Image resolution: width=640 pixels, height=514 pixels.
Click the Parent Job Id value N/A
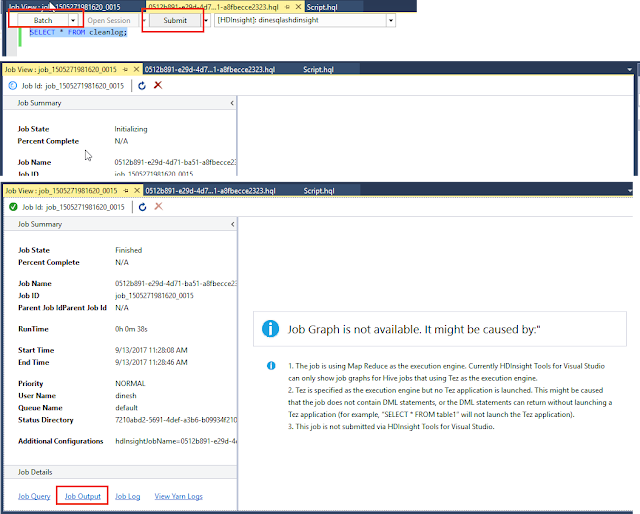tap(122, 308)
